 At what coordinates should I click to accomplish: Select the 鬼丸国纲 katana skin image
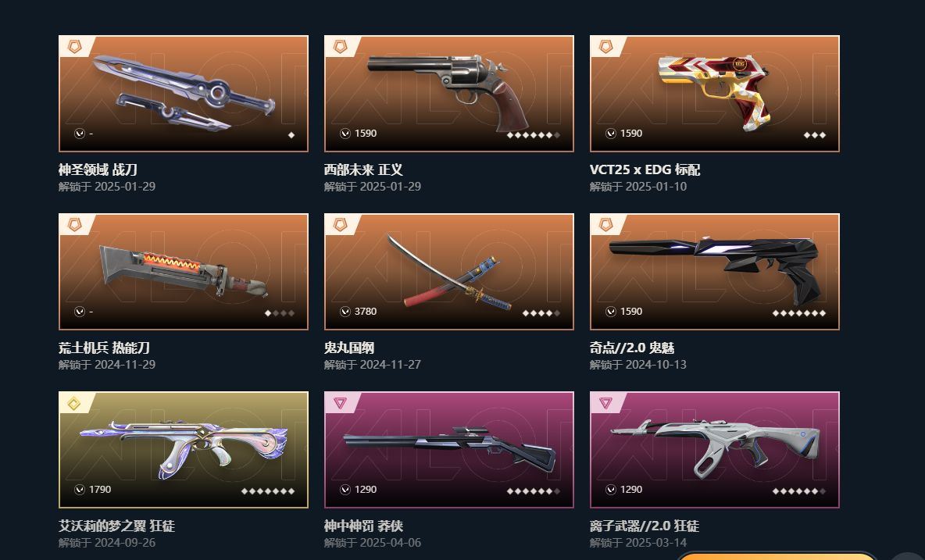(x=449, y=272)
